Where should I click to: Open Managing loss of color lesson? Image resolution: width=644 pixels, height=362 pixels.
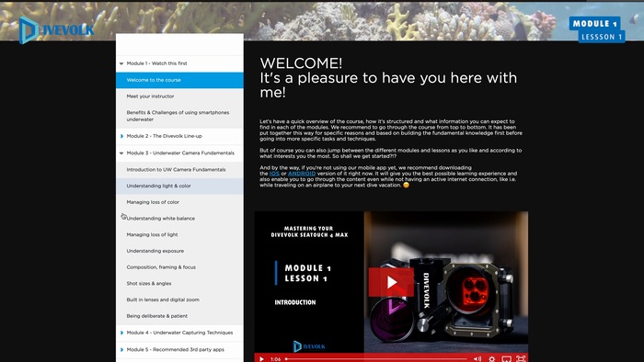coord(179,202)
